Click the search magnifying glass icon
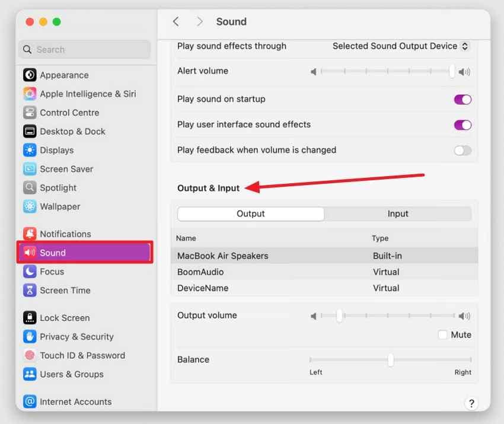This screenshot has width=504, height=424. pyautogui.click(x=27, y=49)
